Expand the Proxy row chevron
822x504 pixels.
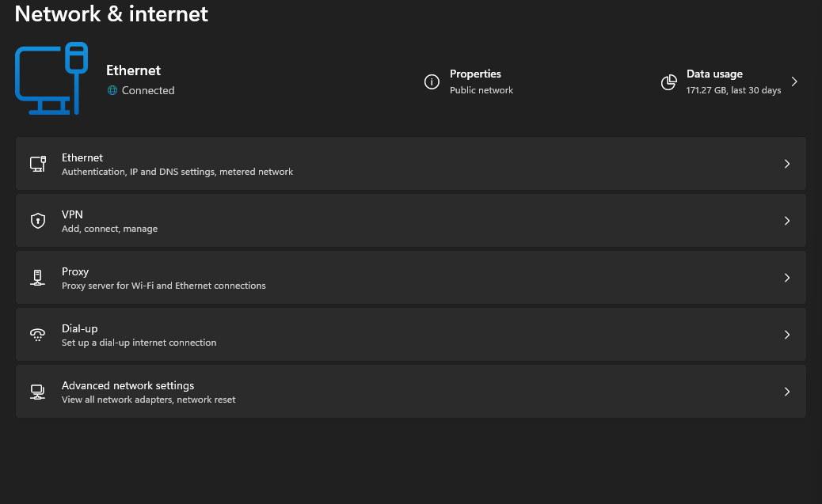(786, 278)
